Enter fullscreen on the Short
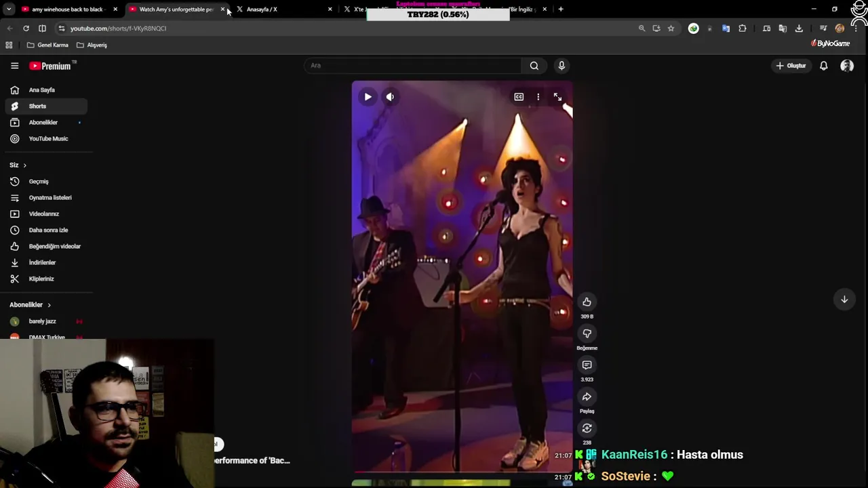The height and width of the screenshot is (488, 868). pyautogui.click(x=557, y=97)
